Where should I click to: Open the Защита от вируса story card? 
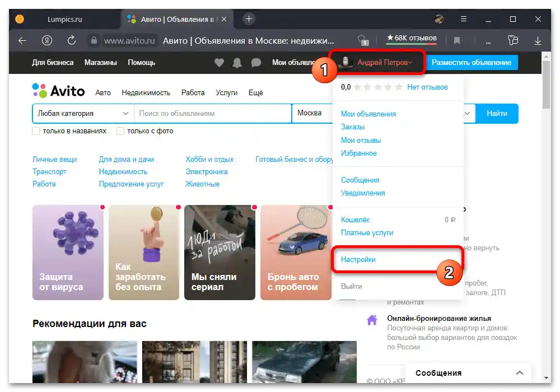[x=68, y=253]
